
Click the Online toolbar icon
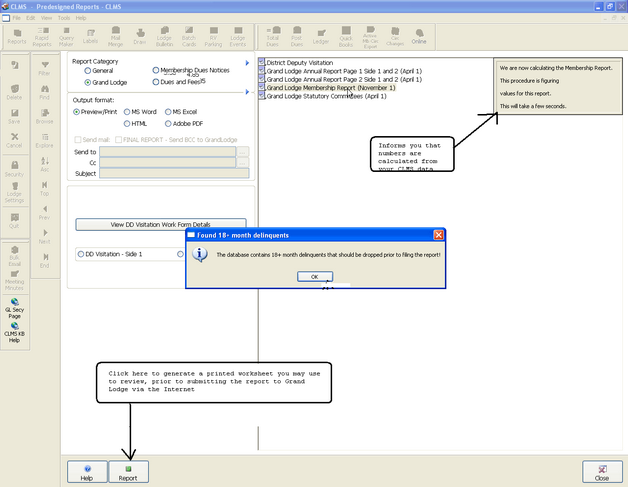[x=418, y=39]
